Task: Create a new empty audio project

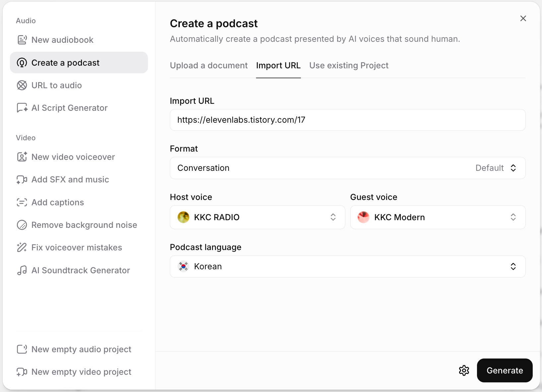Action: pyautogui.click(x=81, y=349)
